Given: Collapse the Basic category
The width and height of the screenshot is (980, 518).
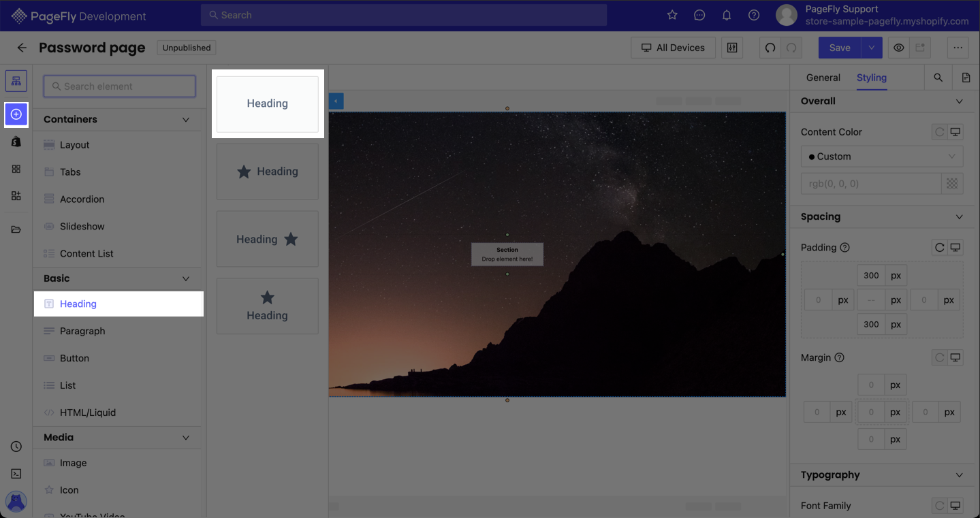Looking at the screenshot, I should tap(186, 279).
